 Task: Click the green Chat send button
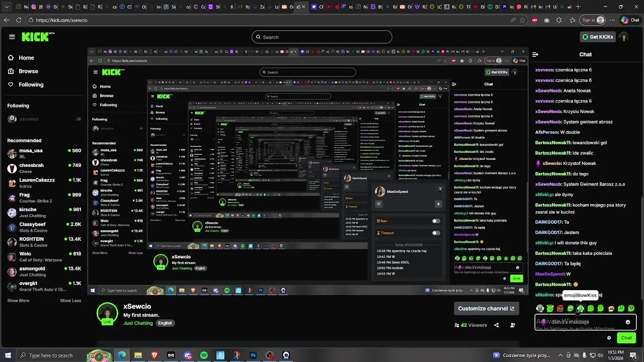[626, 338]
